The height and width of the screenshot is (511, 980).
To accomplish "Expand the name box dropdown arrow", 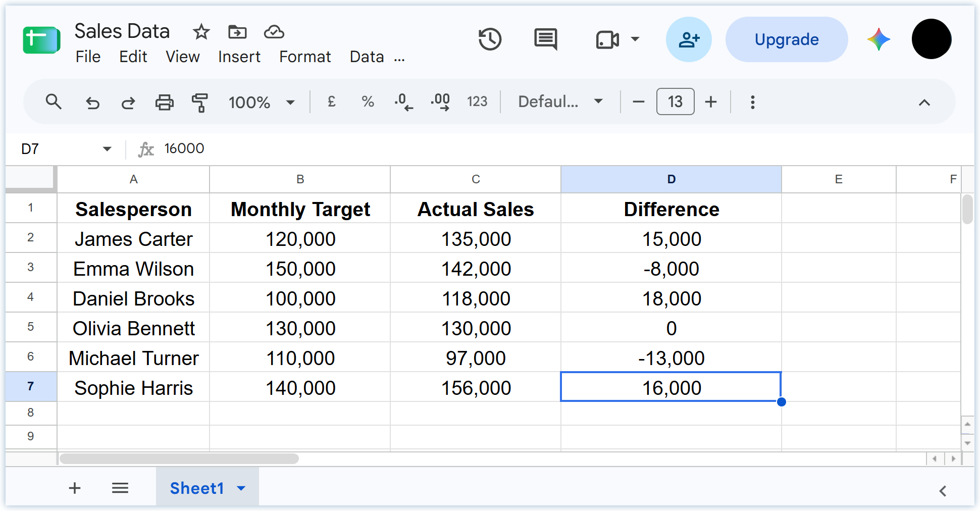I will (x=107, y=149).
